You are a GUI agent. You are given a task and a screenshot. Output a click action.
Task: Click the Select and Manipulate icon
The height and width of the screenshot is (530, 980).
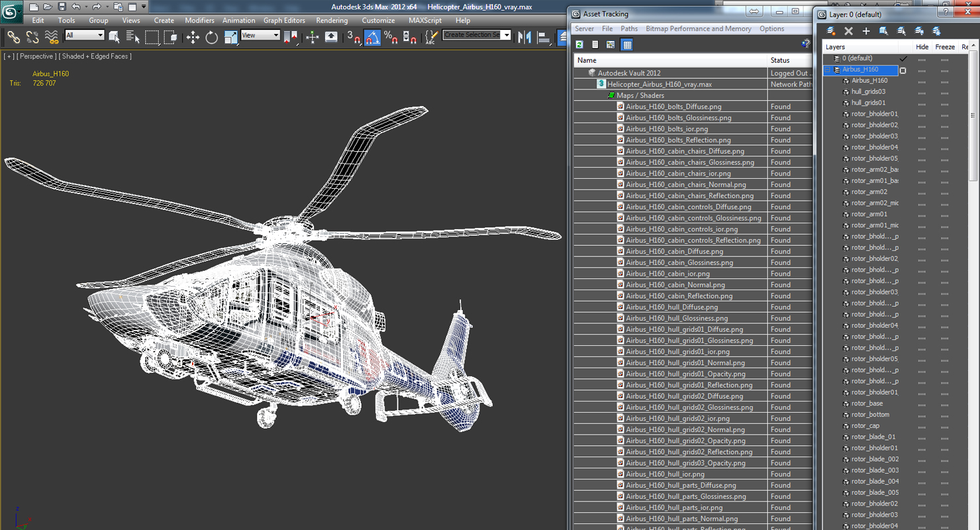pyautogui.click(x=313, y=37)
